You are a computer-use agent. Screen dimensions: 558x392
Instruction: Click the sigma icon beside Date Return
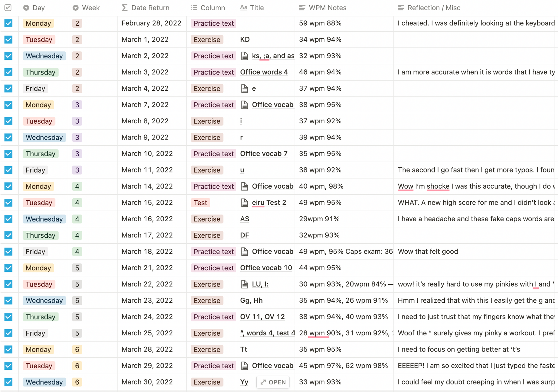click(125, 8)
